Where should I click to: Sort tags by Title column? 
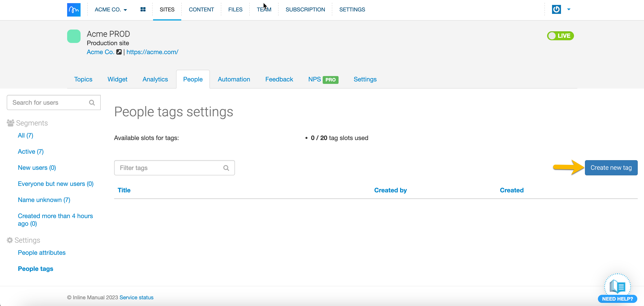click(124, 190)
